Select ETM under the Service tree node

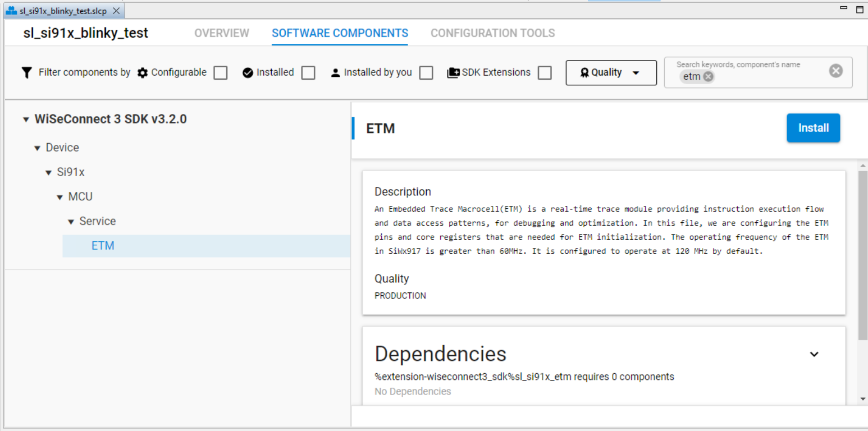(x=103, y=246)
